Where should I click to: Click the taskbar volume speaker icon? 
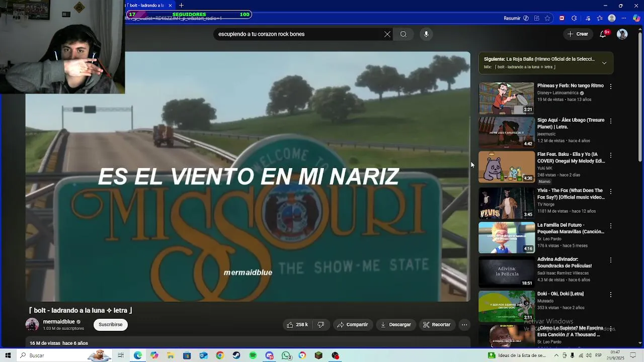(588, 355)
